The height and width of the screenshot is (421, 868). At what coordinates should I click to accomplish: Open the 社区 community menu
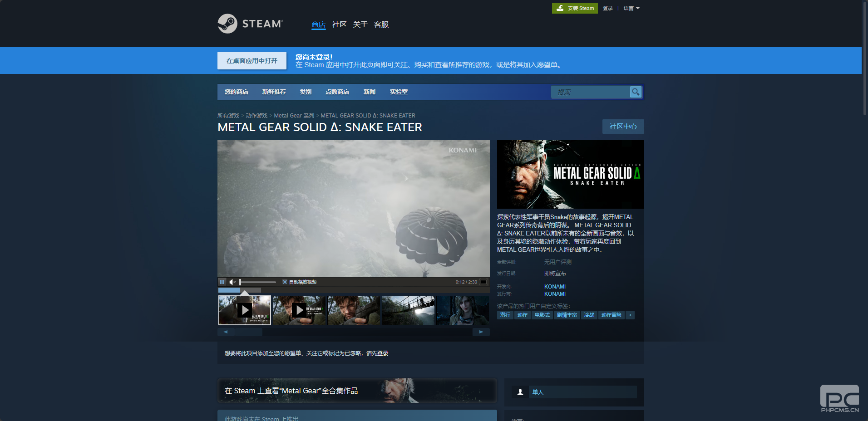point(339,24)
